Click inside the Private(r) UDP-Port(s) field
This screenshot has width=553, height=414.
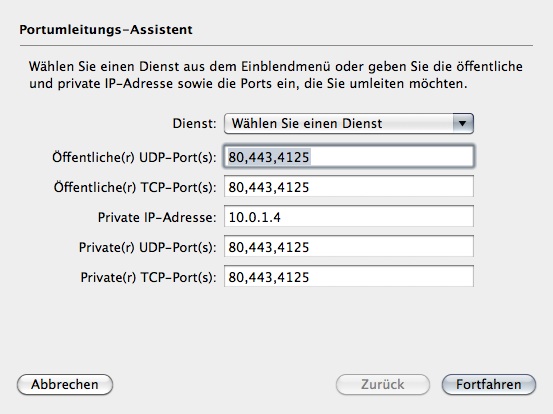coord(349,246)
